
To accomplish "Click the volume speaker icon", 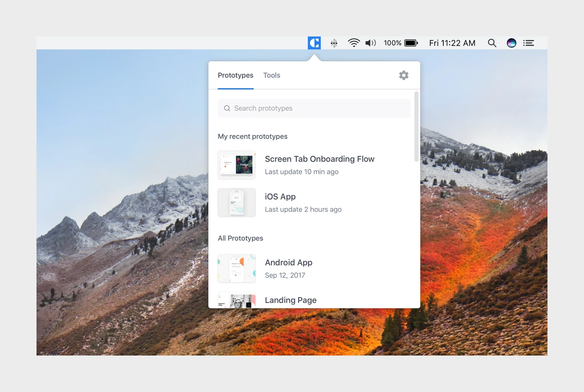I will 370,43.
